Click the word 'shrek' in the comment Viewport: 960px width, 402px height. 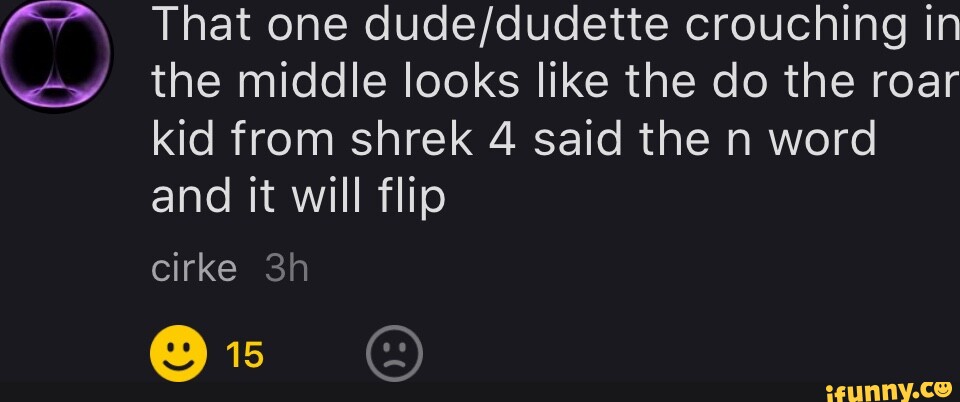pos(411,140)
